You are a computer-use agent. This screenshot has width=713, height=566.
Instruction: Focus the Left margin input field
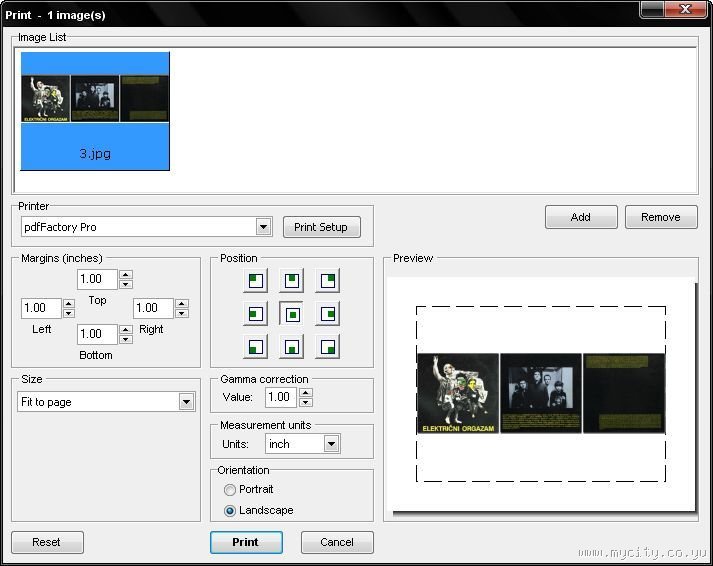pos(41,308)
